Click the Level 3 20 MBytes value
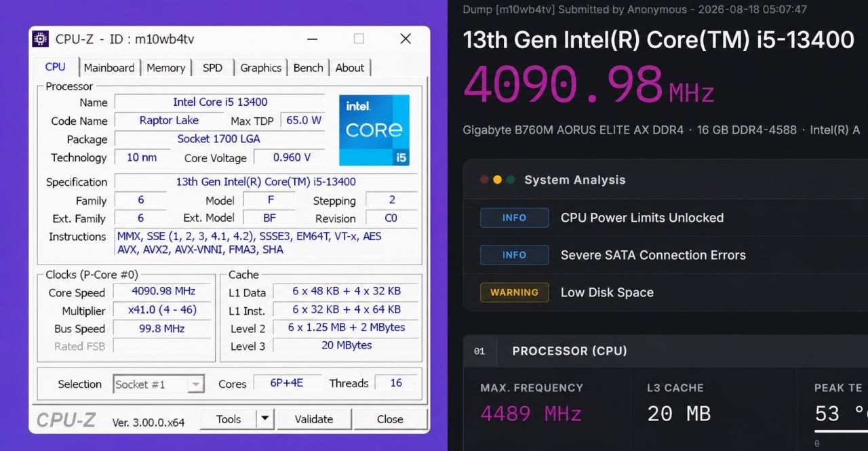This screenshot has height=451, width=868. 346,345
